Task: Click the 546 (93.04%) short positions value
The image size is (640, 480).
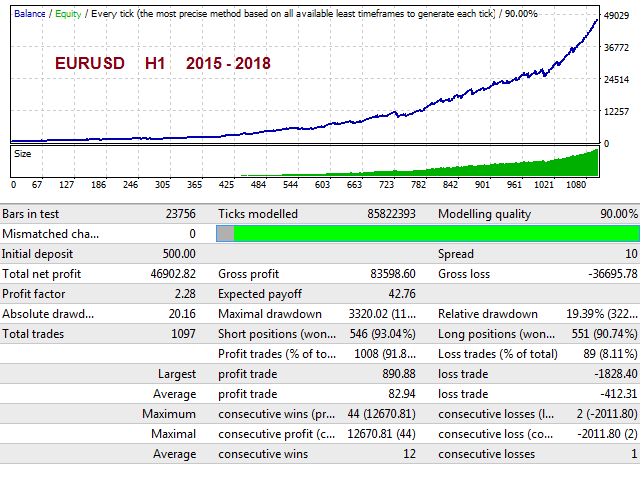Action: [382, 334]
